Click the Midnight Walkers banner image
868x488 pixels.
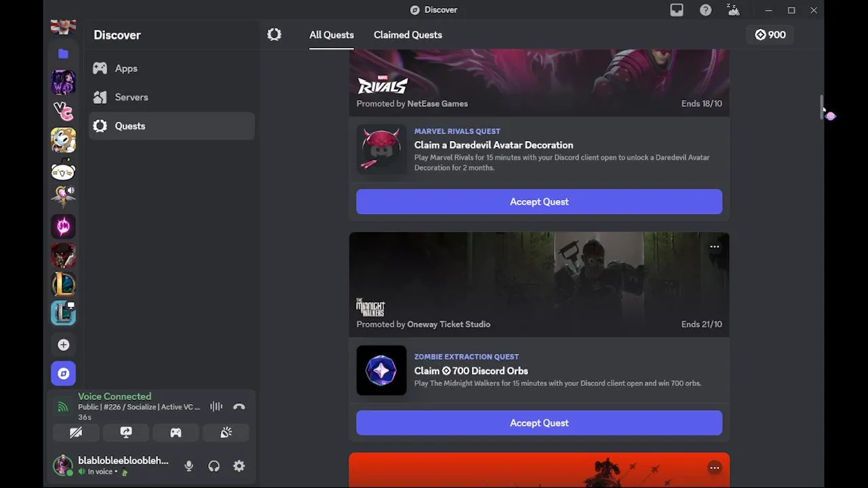click(x=539, y=284)
